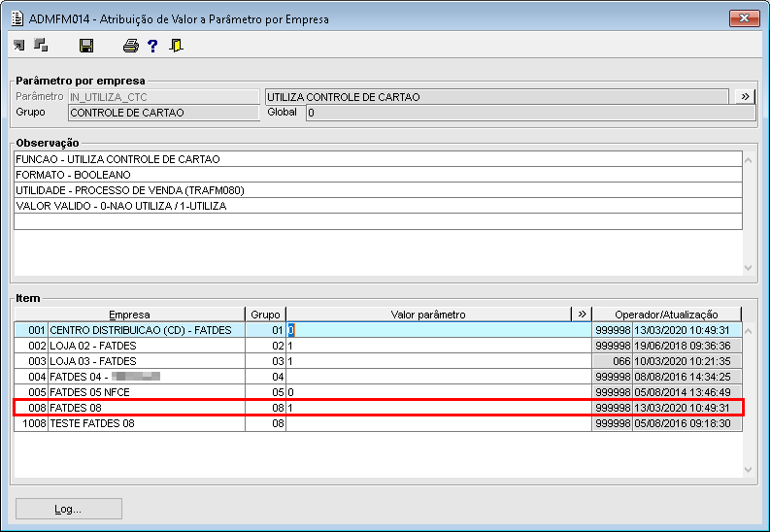
Task: Select the Valor parâmetro column header
Action: (x=429, y=315)
